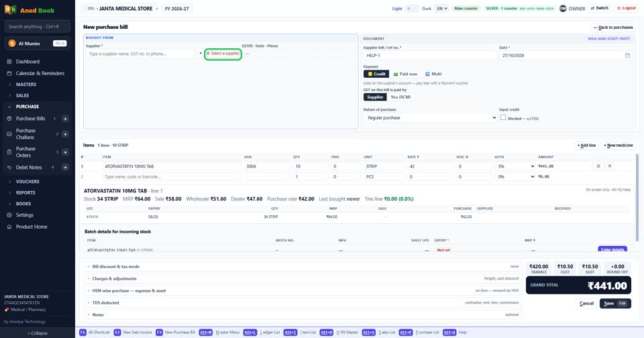Image resolution: width=644 pixels, height=338 pixels.
Task: Click the Aned Book logo
Action: (10, 9)
